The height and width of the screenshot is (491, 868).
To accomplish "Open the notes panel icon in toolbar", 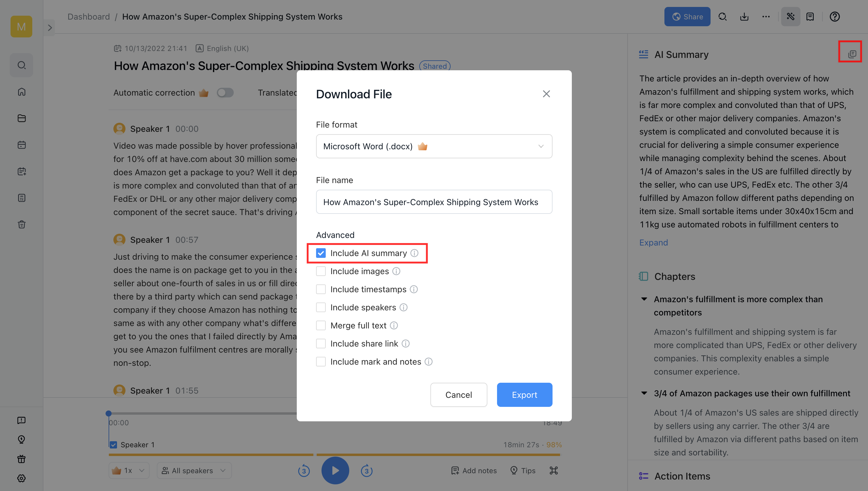I will point(810,17).
